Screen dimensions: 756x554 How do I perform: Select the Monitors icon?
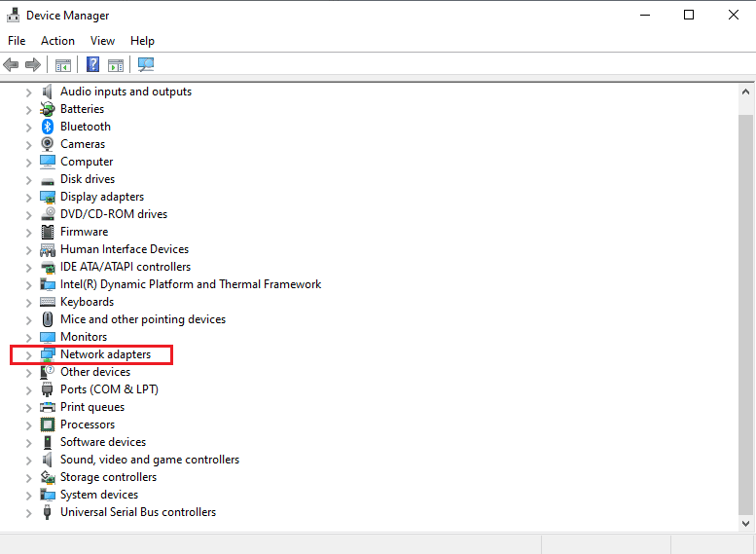coord(48,337)
